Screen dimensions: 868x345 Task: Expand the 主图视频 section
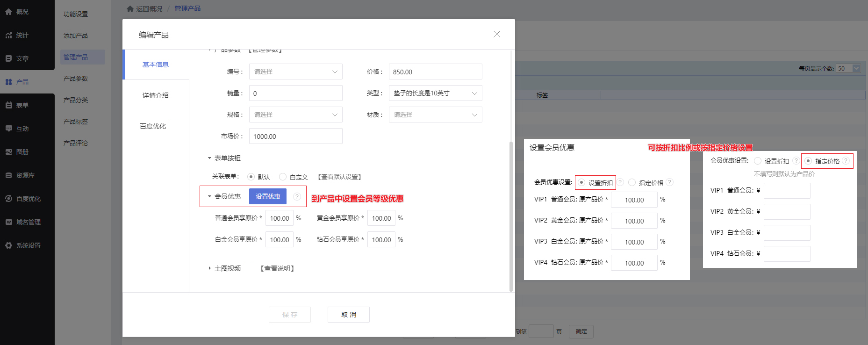[209, 268]
